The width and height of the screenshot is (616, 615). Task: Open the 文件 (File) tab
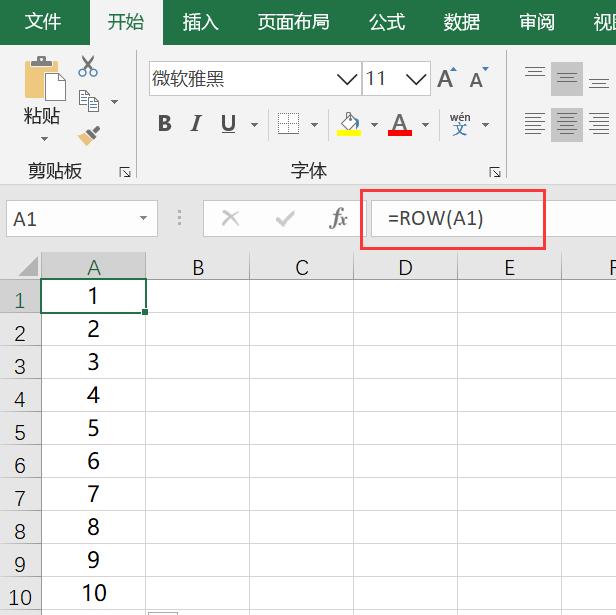click(x=43, y=22)
